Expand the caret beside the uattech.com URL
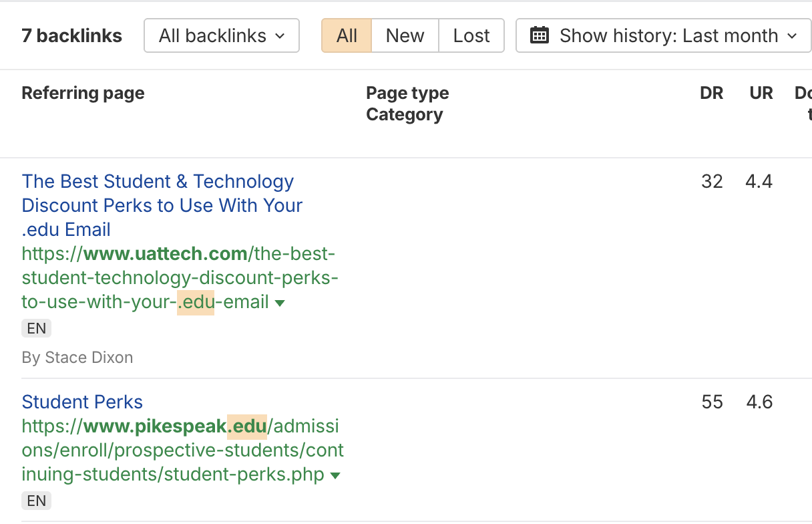This screenshot has width=812, height=524. 280,303
